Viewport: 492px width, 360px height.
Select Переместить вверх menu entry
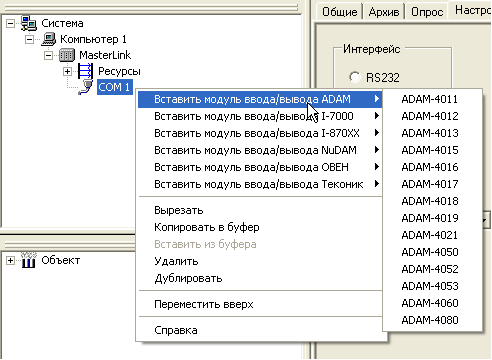click(260, 304)
